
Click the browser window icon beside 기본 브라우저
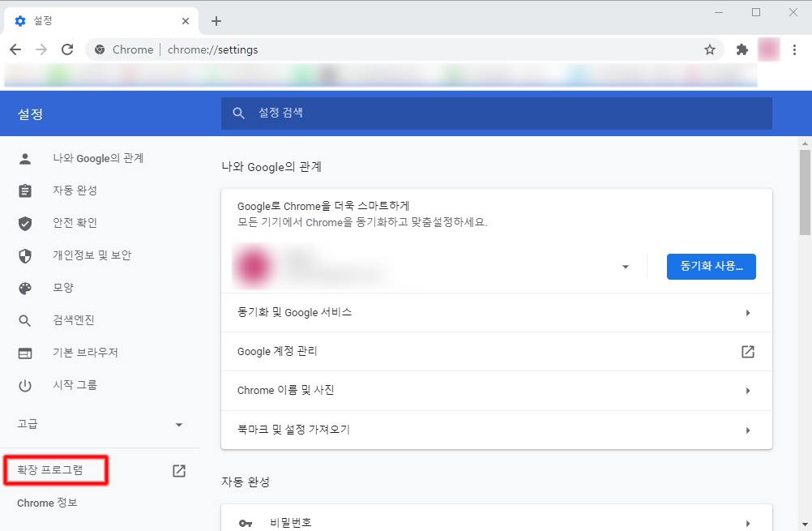25,353
